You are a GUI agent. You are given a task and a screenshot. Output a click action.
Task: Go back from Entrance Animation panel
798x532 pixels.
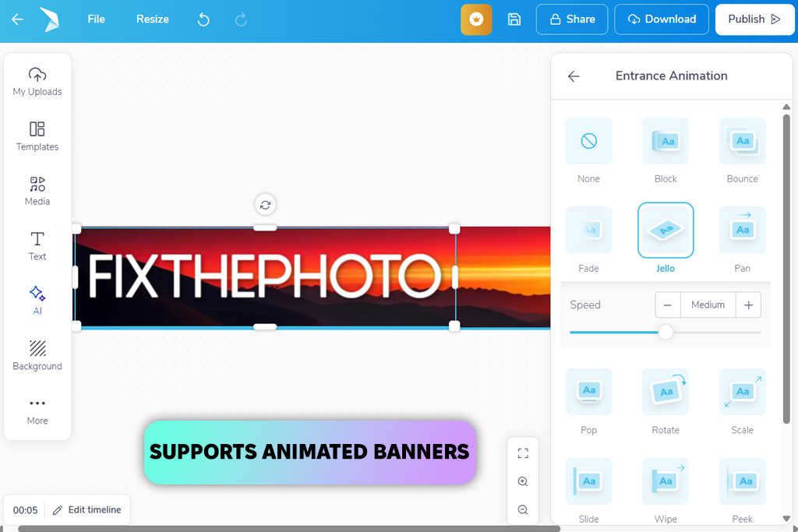pos(574,76)
